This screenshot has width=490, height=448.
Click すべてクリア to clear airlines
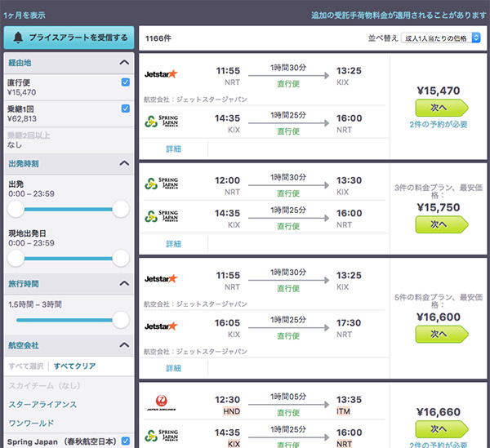74,366
